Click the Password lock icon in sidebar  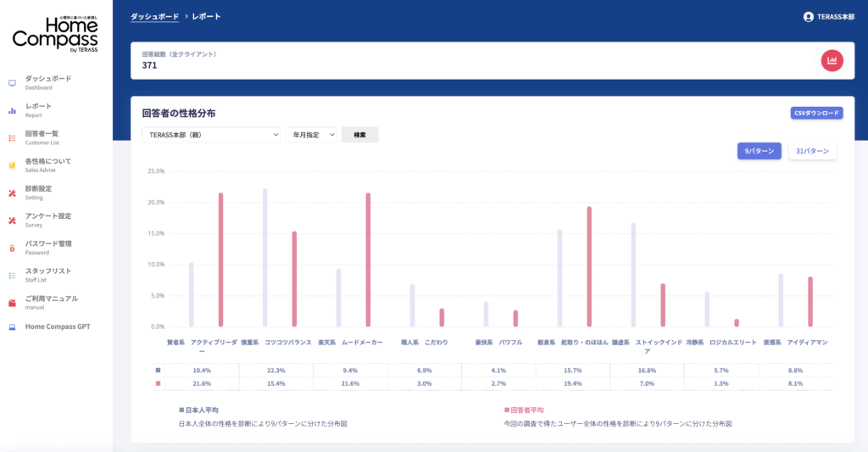[12, 248]
